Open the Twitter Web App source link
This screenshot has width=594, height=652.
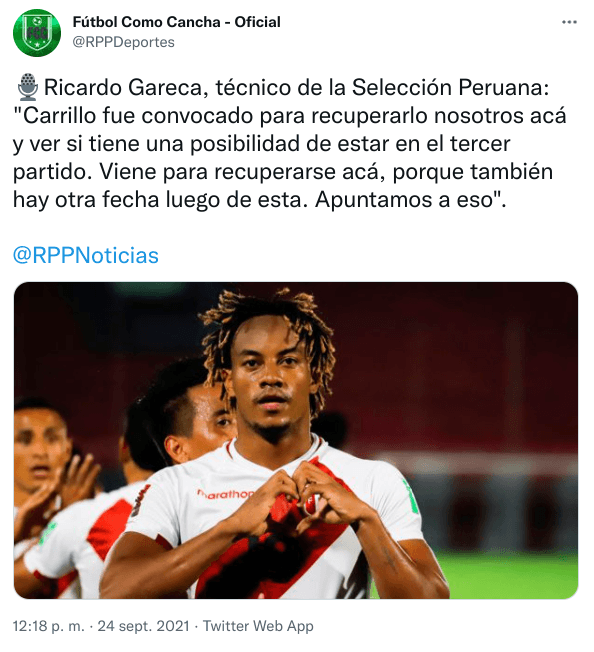click(258, 626)
